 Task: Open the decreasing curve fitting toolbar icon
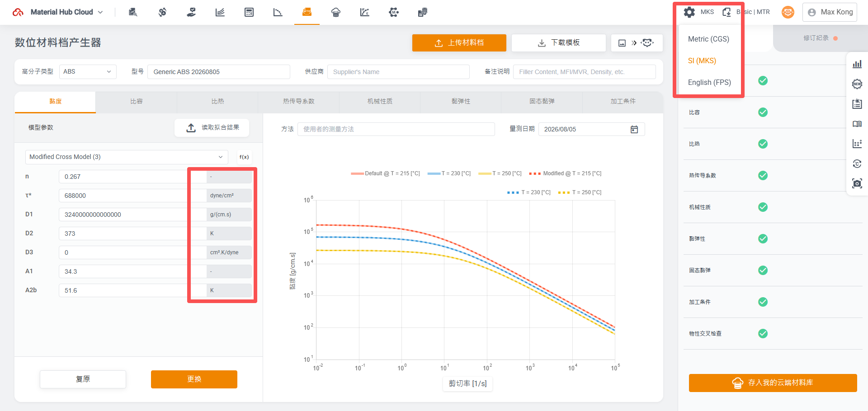[x=278, y=12]
